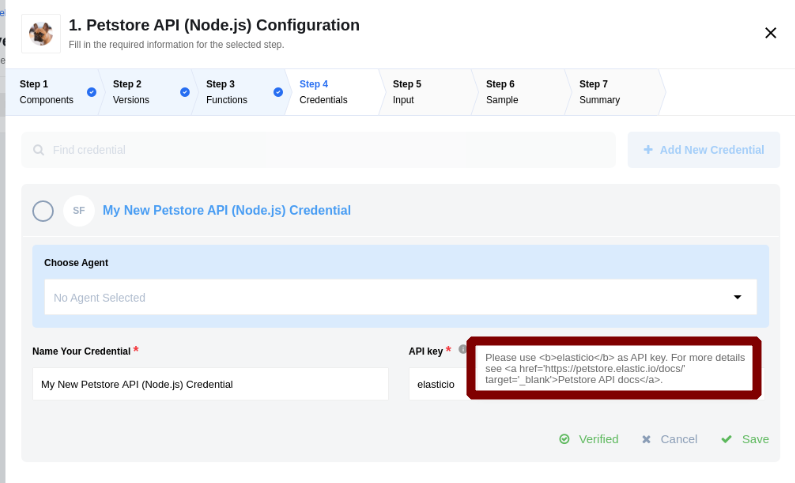Click the Name Your Credential input field
Viewport: 795px width, 483px height.
coord(210,384)
